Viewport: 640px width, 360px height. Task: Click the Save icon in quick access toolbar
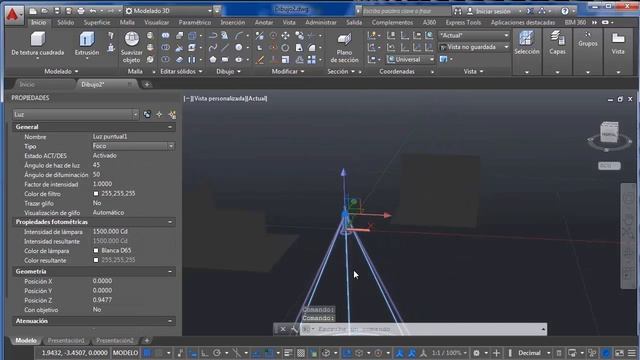click(x=57, y=11)
